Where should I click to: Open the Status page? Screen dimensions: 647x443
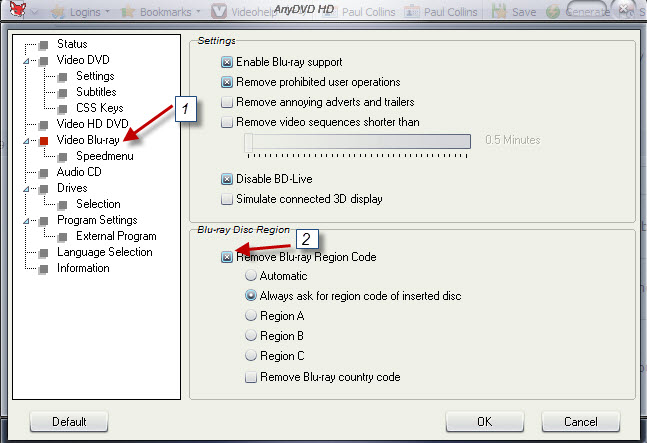tap(72, 44)
